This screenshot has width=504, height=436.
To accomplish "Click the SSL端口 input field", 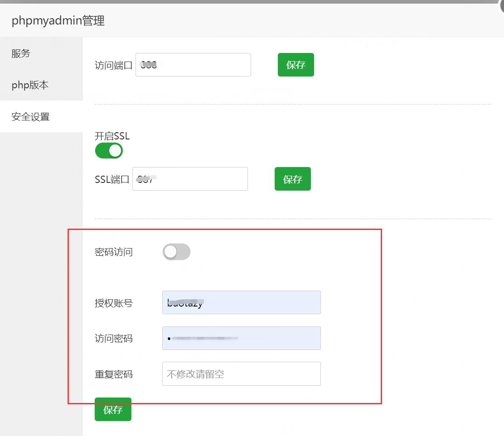I will (190, 179).
